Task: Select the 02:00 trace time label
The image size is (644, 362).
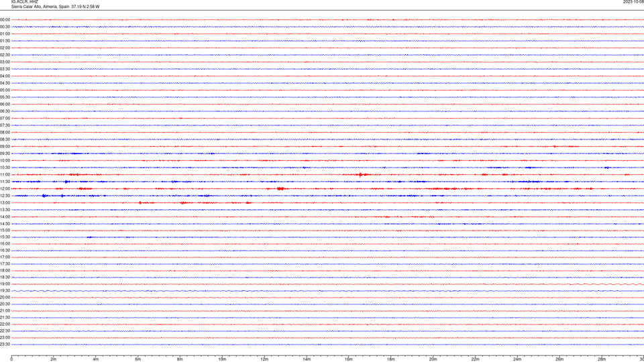Action: tap(5, 48)
